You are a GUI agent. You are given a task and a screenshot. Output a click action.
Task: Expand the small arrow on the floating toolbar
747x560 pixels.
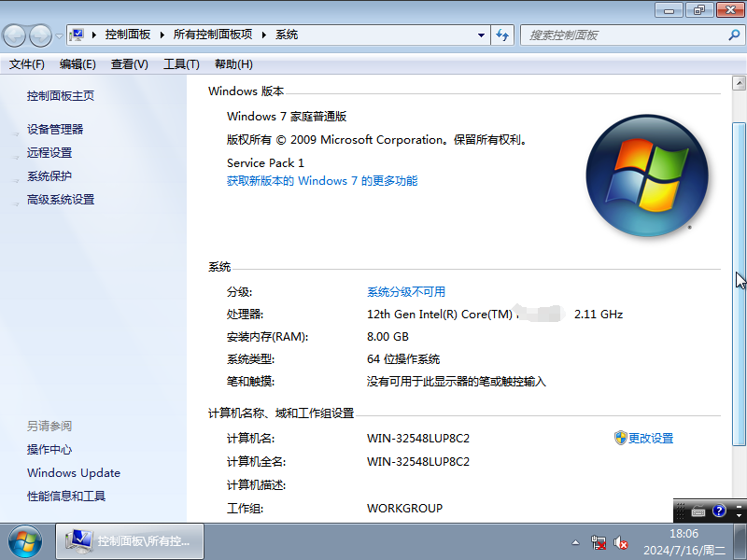[x=739, y=515]
